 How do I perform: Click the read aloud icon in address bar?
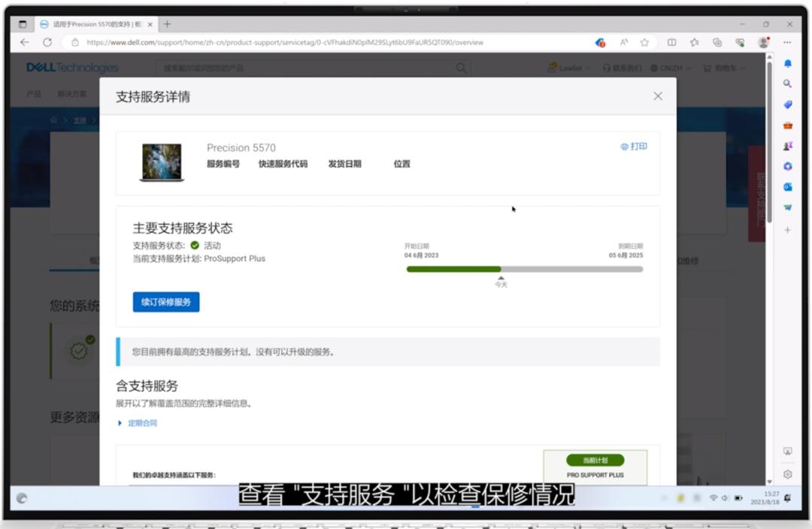pyautogui.click(x=624, y=42)
